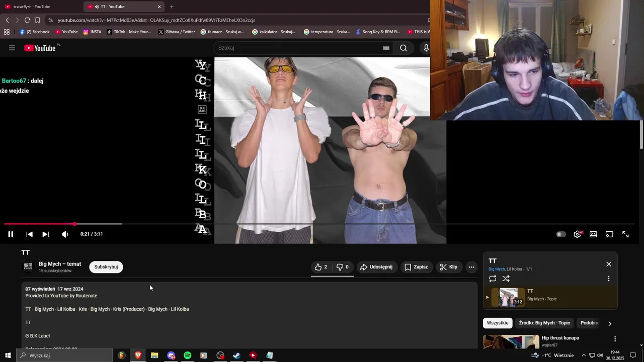Open menu for Hip thrust kanapa video
Image resolution: width=644 pixels, height=362 pixels.
point(614,339)
